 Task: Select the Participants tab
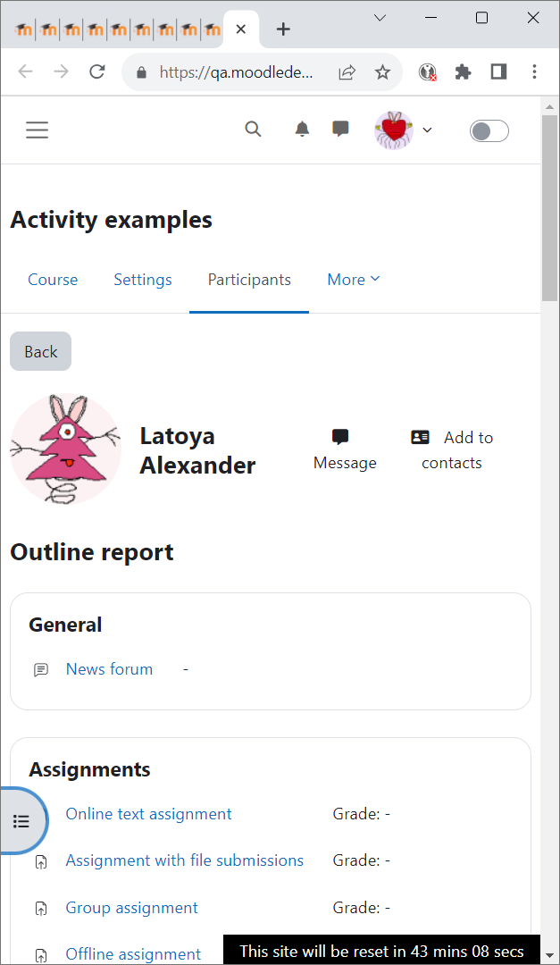pos(249,280)
